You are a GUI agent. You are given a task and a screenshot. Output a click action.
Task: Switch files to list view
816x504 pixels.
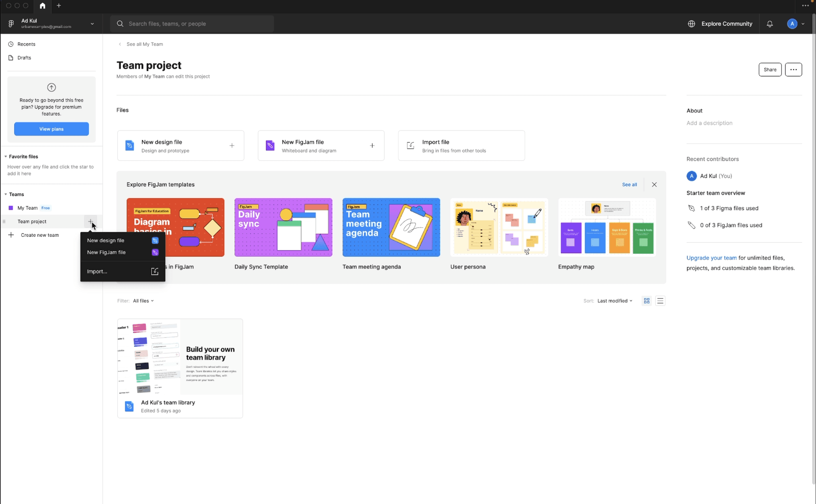click(660, 301)
